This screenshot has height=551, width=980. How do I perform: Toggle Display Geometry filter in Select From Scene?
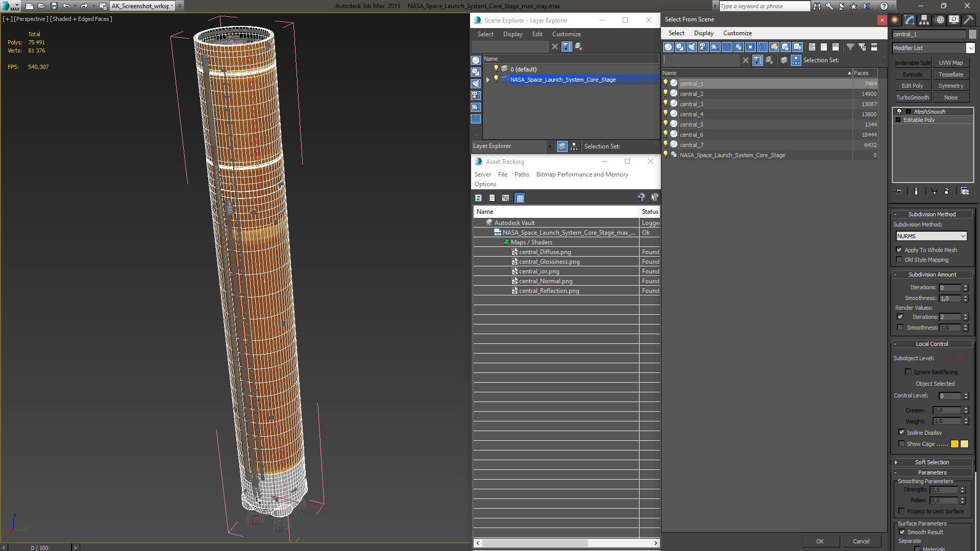668,47
